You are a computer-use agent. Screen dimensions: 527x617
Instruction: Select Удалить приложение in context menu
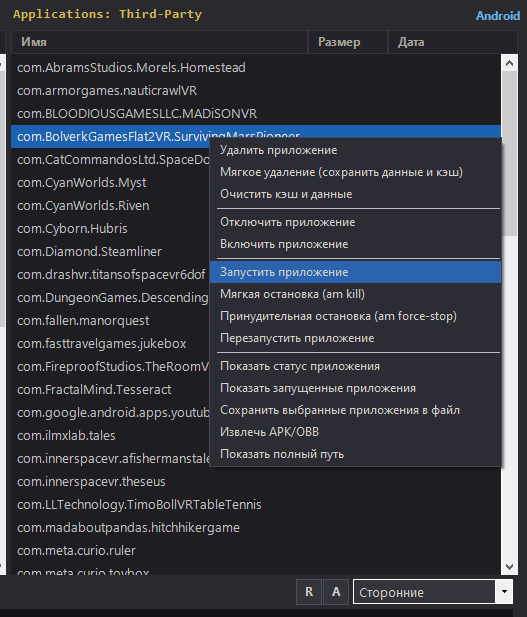pyautogui.click(x=355, y=150)
